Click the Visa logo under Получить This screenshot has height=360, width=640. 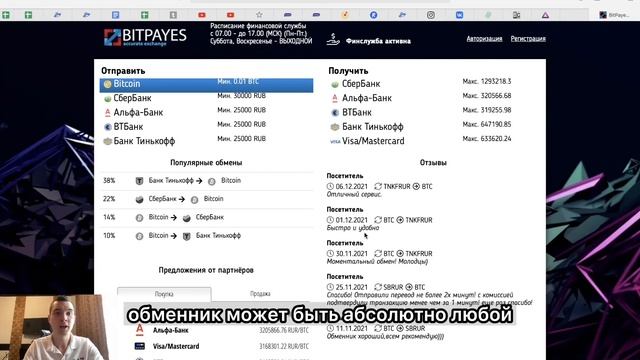335,142
